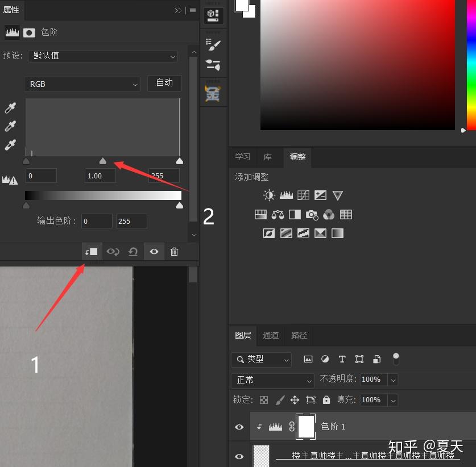Image resolution: width=476 pixels, height=467 pixels.
Task: Click the clip-to-layer icon in Properties
Action: [92, 252]
